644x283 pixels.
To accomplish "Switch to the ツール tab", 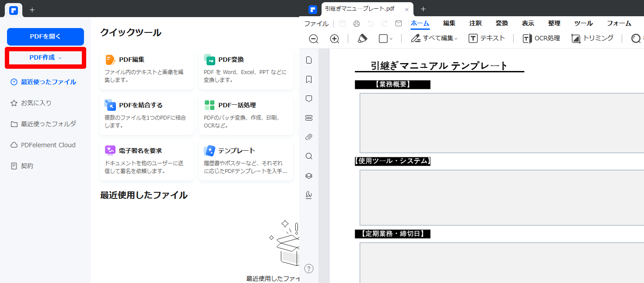I will (x=584, y=24).
